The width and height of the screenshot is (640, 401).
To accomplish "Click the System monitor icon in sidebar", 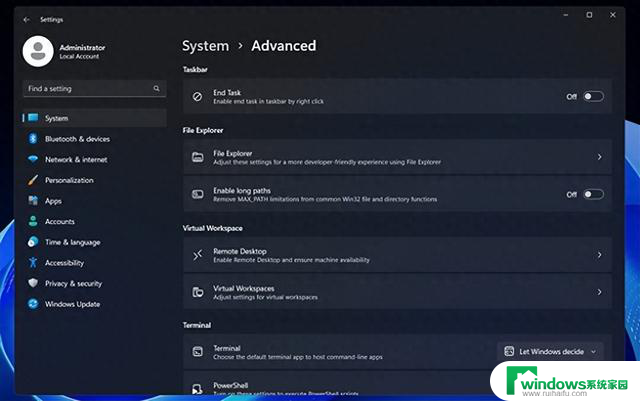I will (33, 118).
